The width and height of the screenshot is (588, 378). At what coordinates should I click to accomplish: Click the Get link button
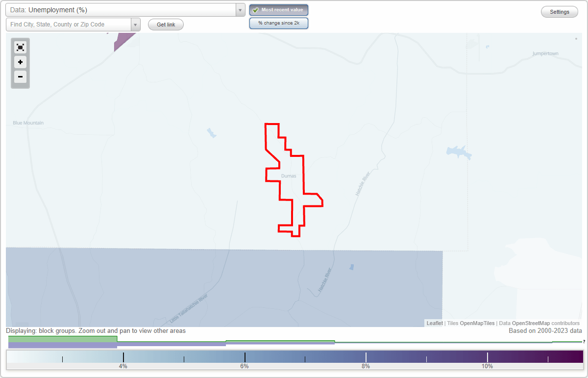166,25
